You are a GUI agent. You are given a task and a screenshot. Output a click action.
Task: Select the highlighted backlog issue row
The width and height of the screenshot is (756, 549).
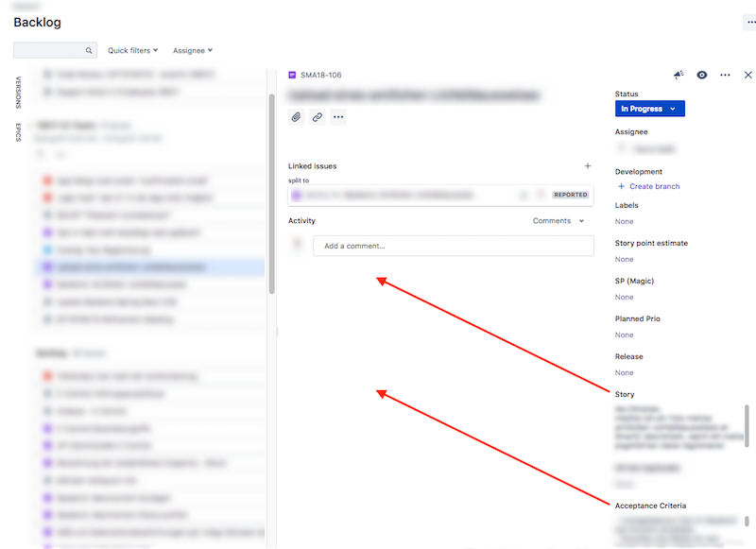[150, 267]
